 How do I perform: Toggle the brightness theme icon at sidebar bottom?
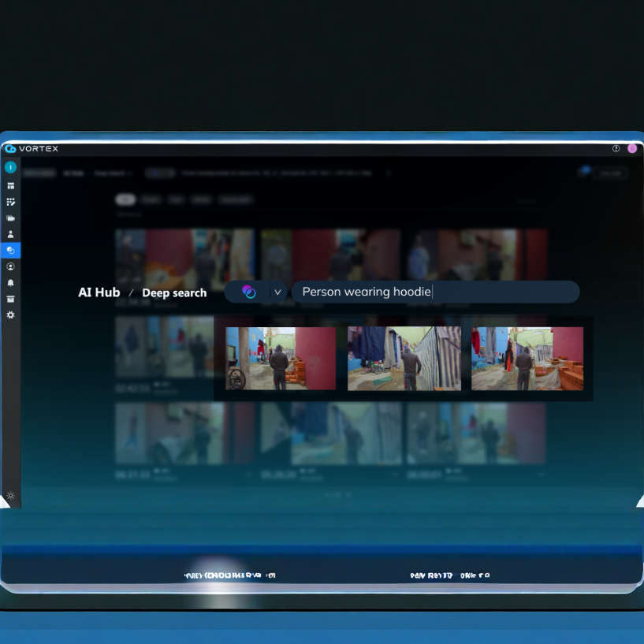[10, 496]
